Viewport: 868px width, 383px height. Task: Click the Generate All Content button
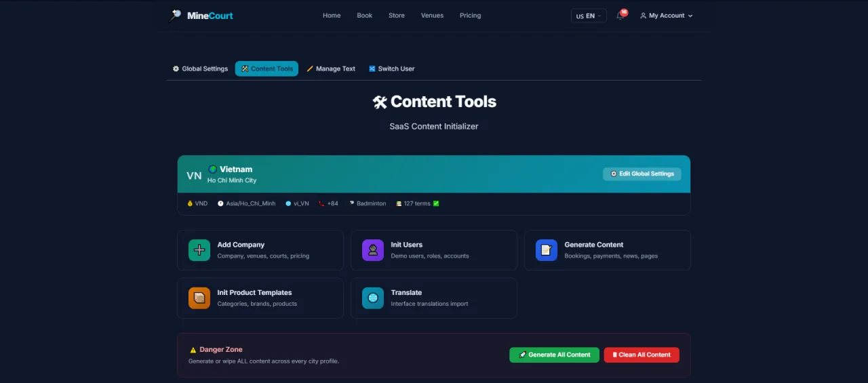click(x=555, y=355)
